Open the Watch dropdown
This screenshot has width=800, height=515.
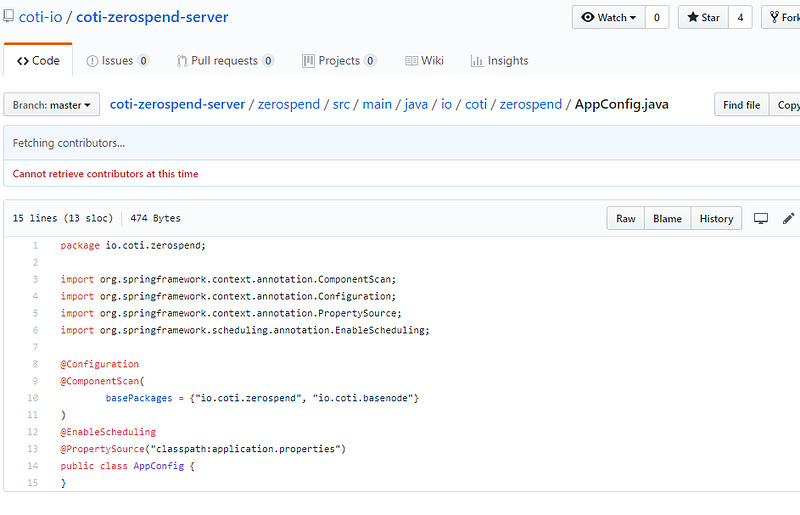click(608, 18)
